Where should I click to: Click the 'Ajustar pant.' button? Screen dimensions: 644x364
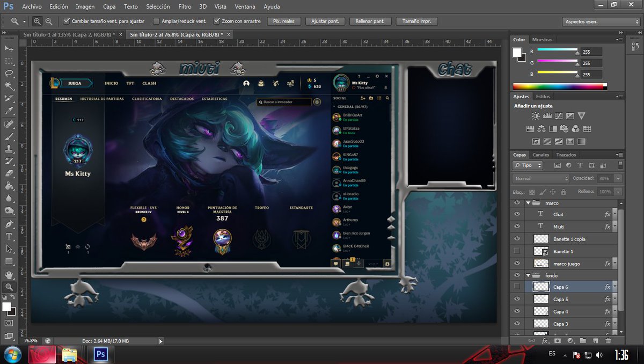(x=325, y=21)
